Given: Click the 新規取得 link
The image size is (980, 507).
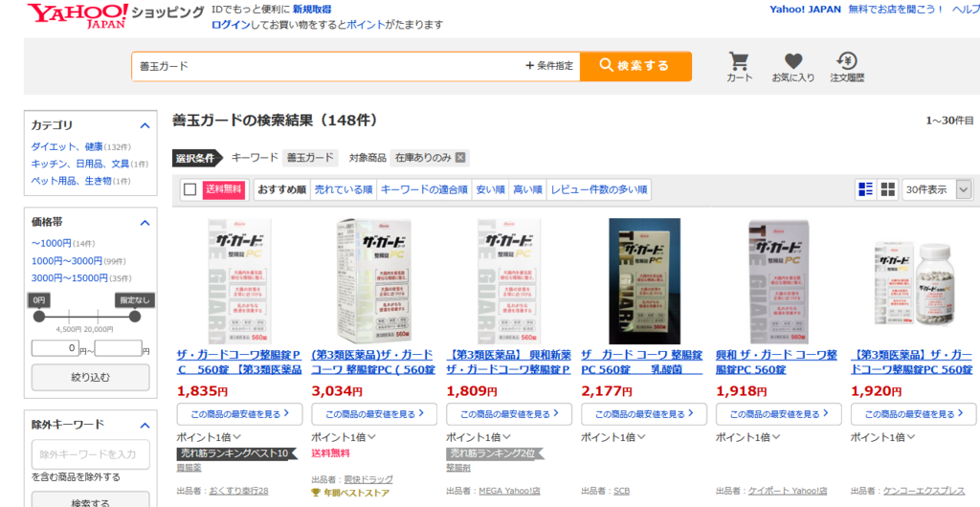Looking at the screenshot, I should point(312,10).
